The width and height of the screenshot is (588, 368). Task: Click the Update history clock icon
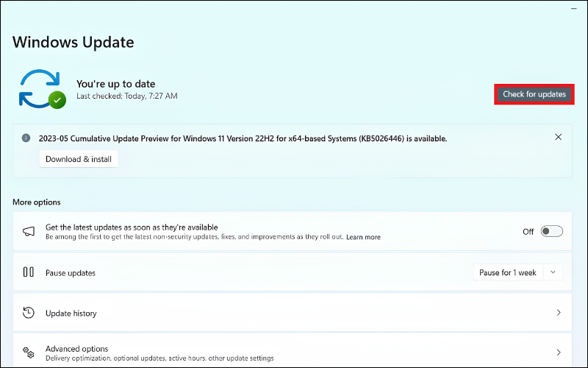click(x=29, y=313)
